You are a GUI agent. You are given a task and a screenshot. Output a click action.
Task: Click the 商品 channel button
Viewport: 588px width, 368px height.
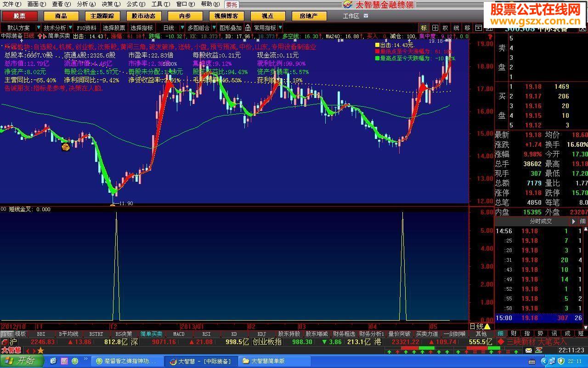tap(61, 16)
